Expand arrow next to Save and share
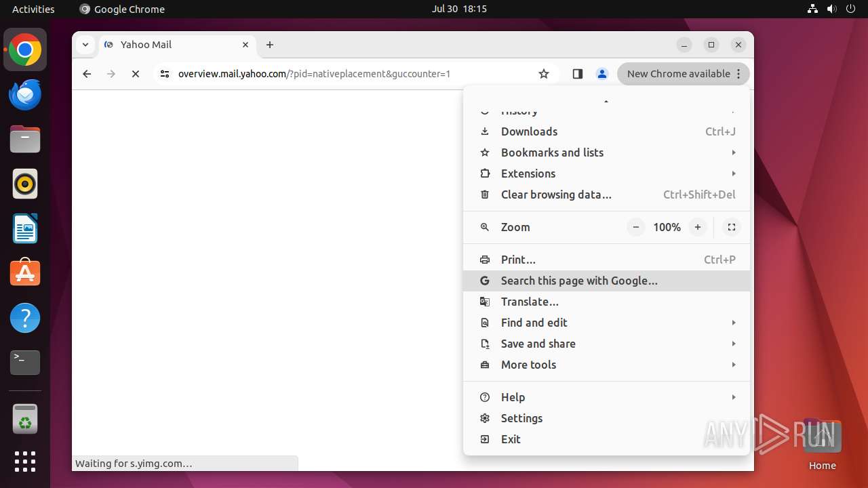 pyautogui.click(x=734, y=344)
